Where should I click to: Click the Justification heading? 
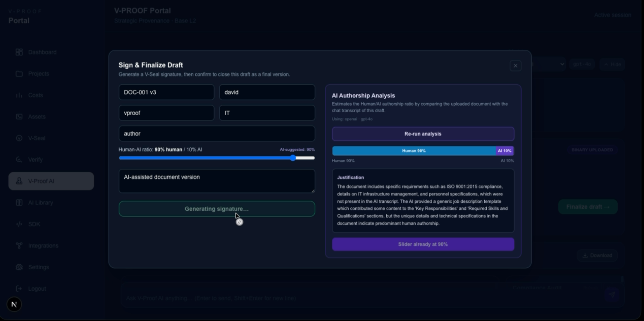[350, 177]
